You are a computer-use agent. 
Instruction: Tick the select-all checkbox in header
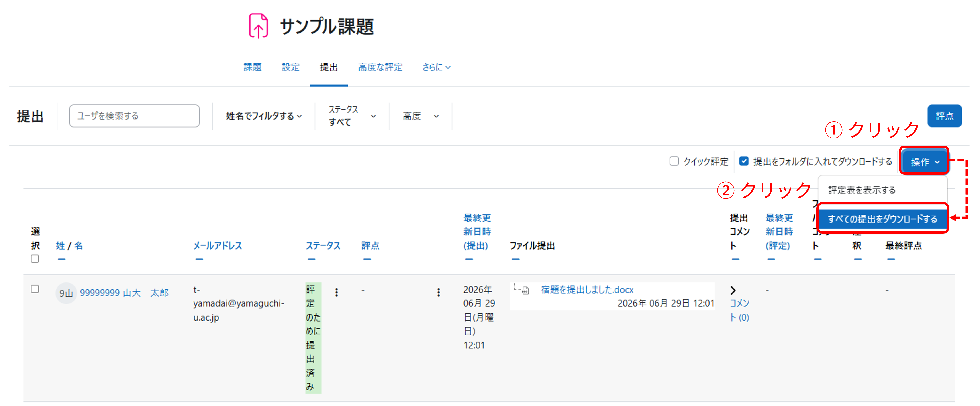[x=35, y=259]
